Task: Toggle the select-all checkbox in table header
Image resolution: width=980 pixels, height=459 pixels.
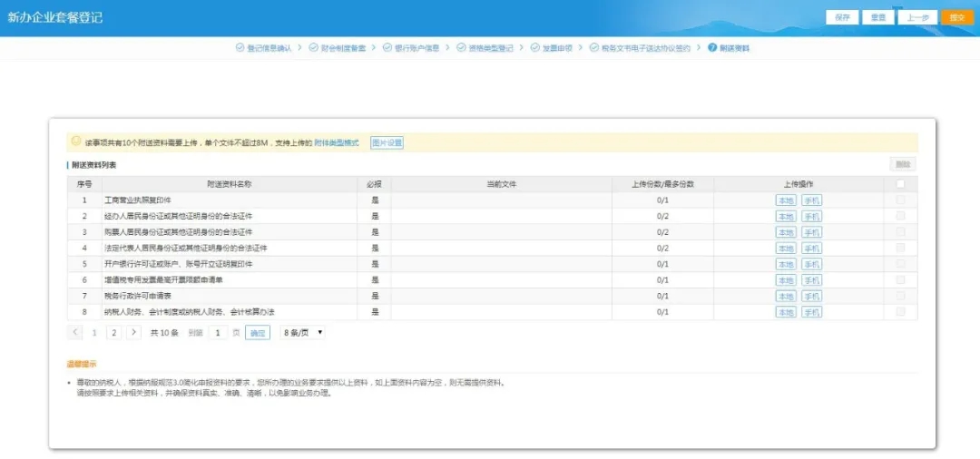Action: [900, 184]
